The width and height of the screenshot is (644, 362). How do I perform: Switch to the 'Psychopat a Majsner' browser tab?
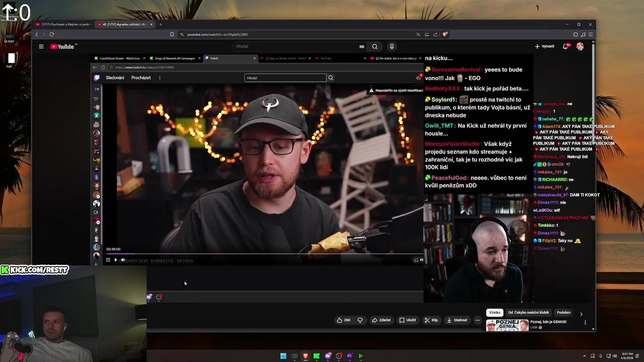[63, 24]
